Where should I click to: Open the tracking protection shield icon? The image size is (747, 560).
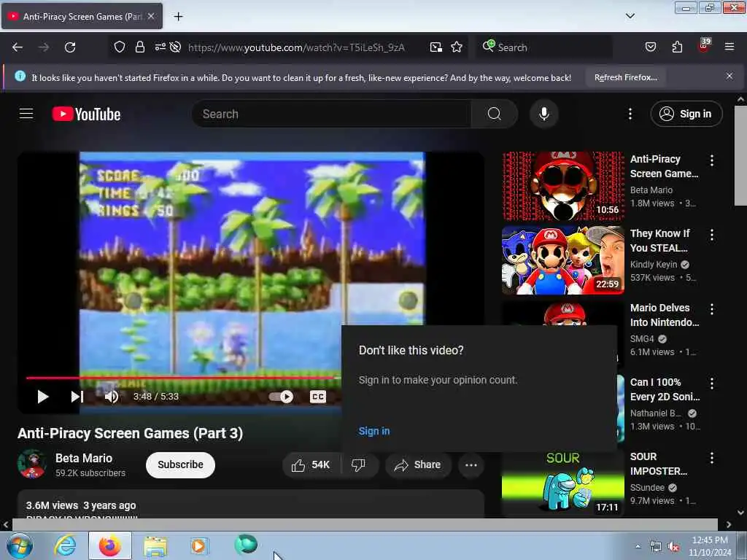(119, 47)
